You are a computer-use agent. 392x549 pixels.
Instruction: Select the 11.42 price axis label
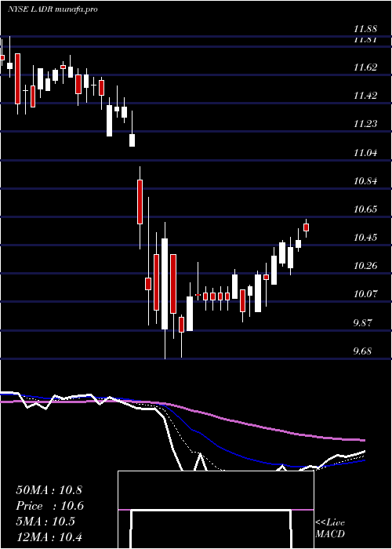pos(365,95)
